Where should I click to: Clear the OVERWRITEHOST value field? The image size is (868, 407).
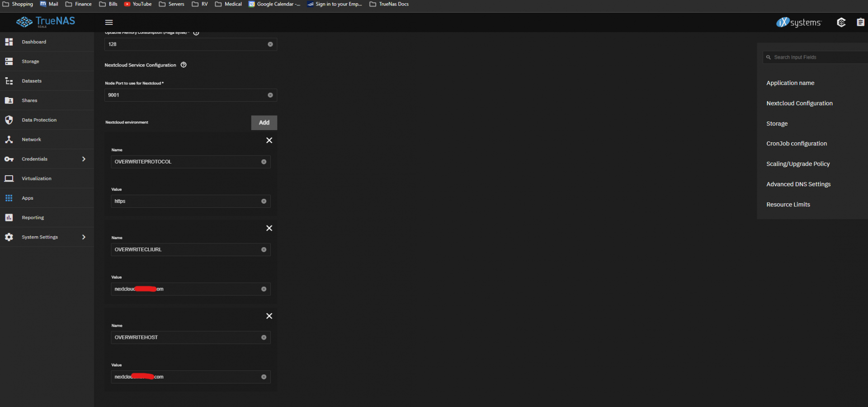264,377
